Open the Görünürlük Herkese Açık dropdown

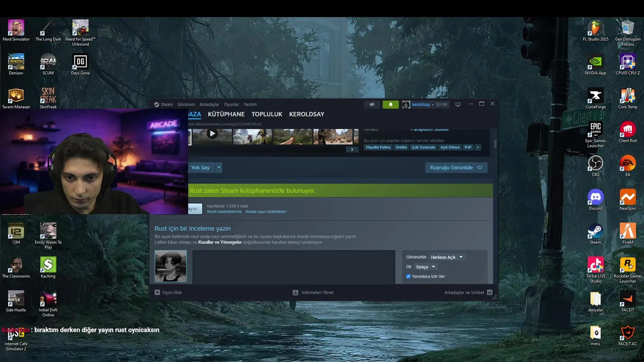(447, 257)
